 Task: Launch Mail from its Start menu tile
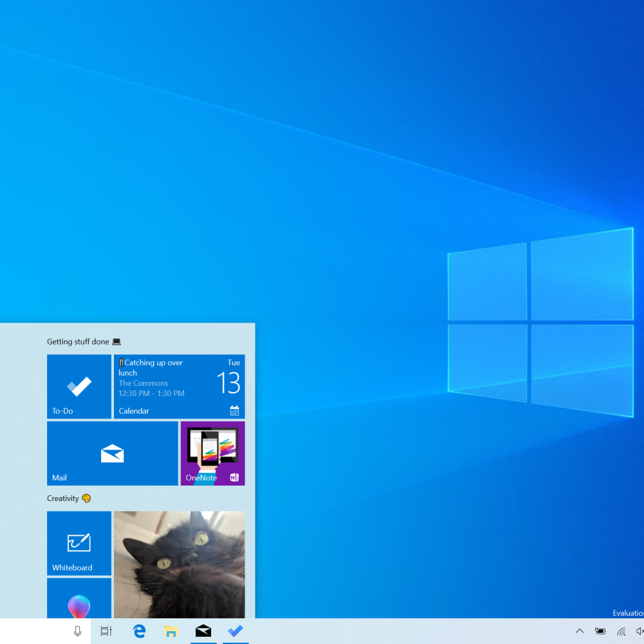click(x=112, y=453)
